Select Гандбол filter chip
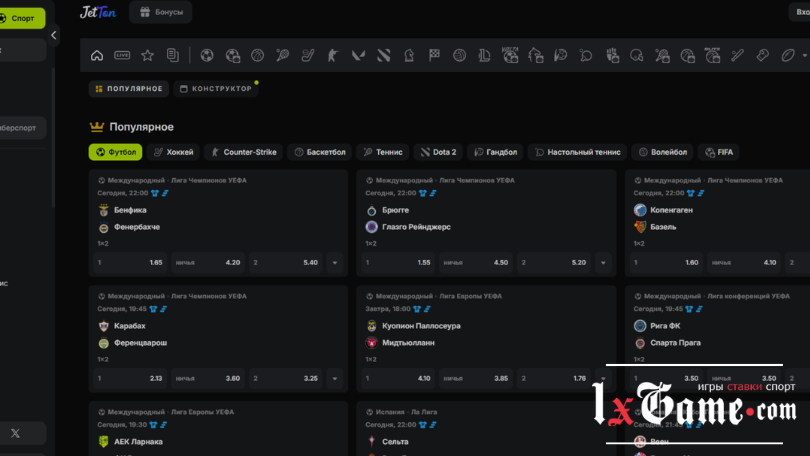Viewport: 810px width, 456px height. 495,152
